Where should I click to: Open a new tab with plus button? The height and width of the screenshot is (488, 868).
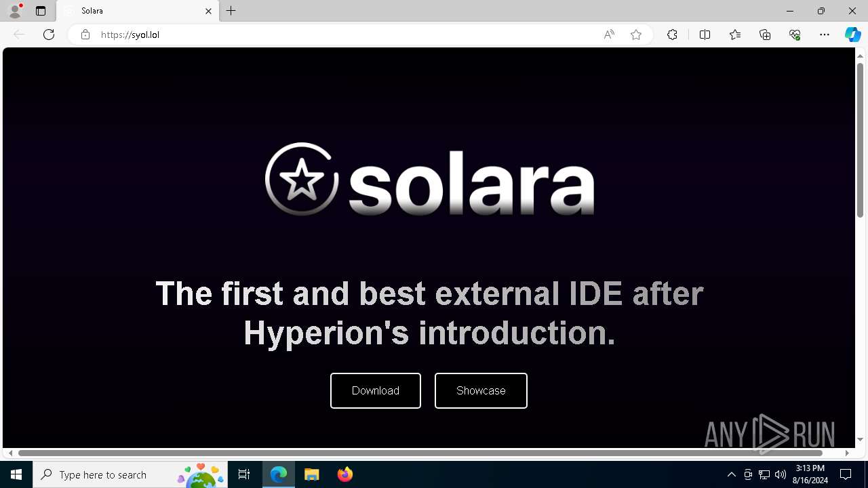[231, 11]
